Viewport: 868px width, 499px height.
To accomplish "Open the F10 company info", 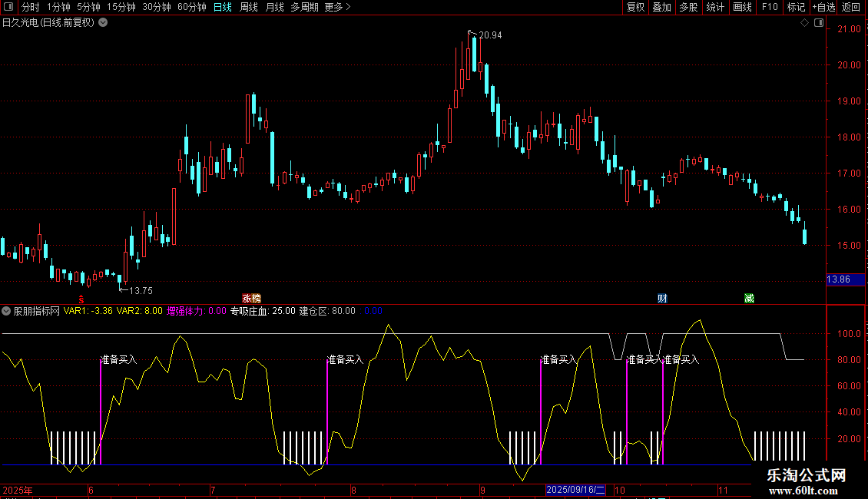I will pyautogui.click(x=769, y=8).
